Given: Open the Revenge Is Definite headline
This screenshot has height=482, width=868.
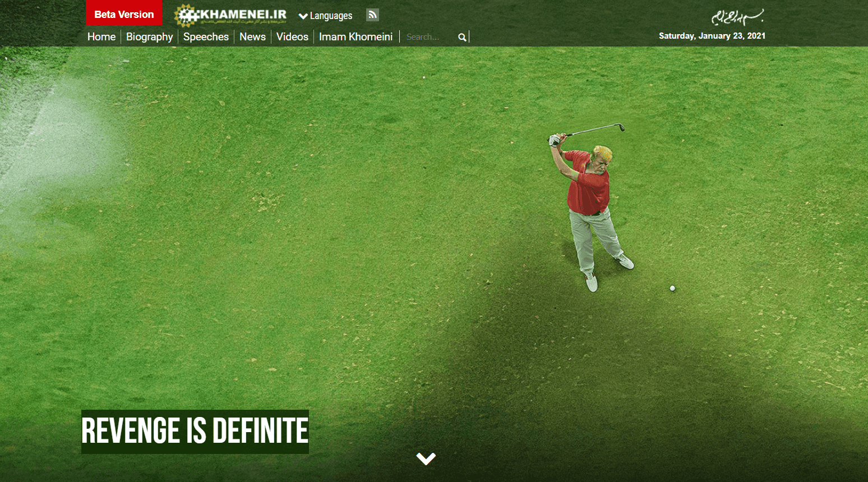Looking at the screenshot, I should 195,431.
